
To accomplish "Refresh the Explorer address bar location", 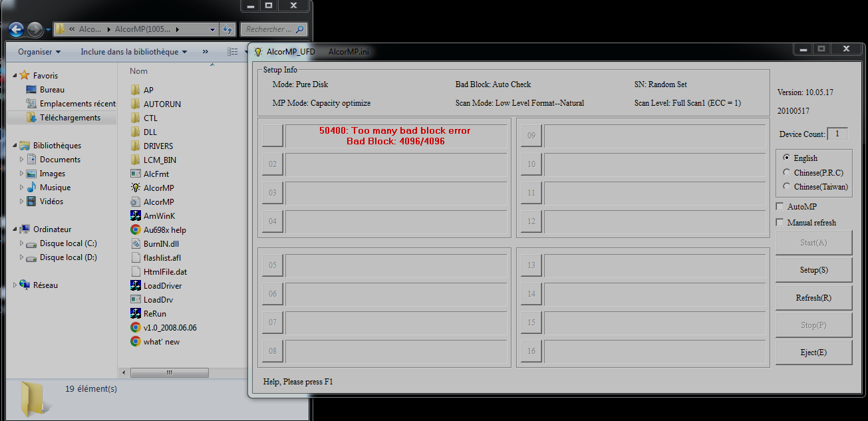I will coord(228,29).
